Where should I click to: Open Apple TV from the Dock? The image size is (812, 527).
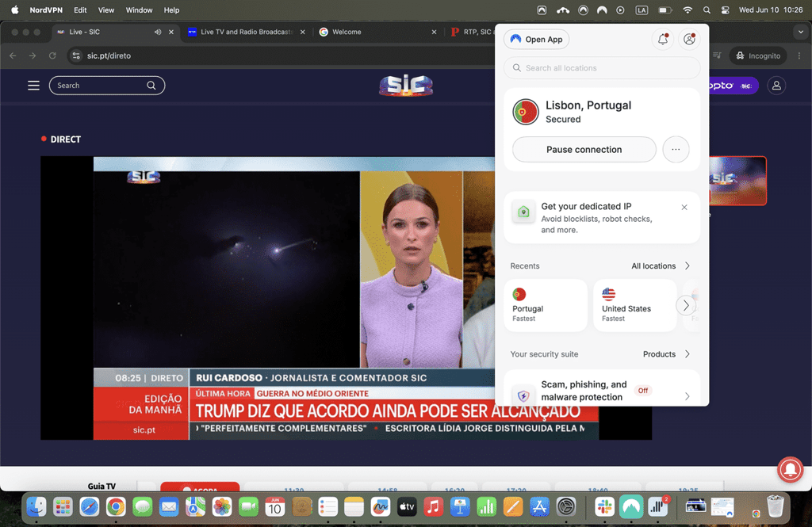pyautogui.click(x=407, y=507)
